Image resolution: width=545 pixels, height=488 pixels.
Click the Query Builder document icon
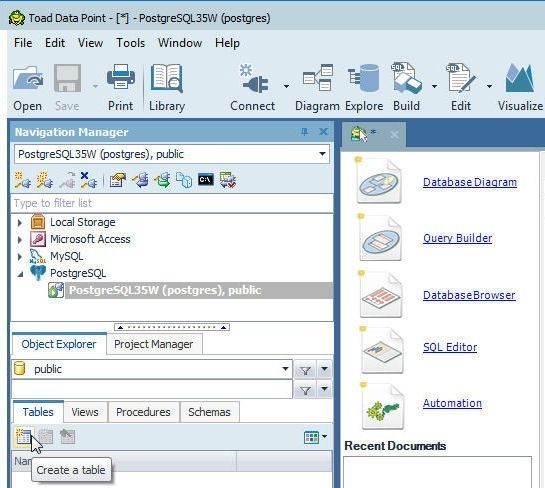[x=380, y=238]
